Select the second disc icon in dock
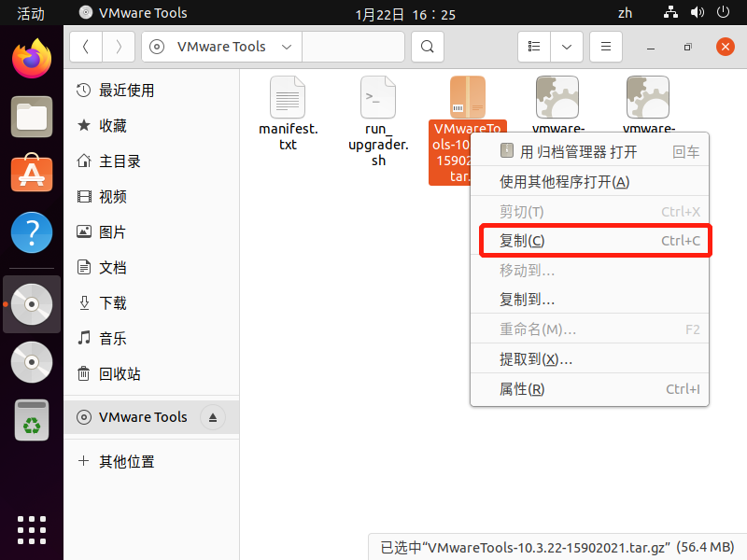747x560 pixels. tap(32, 362)
